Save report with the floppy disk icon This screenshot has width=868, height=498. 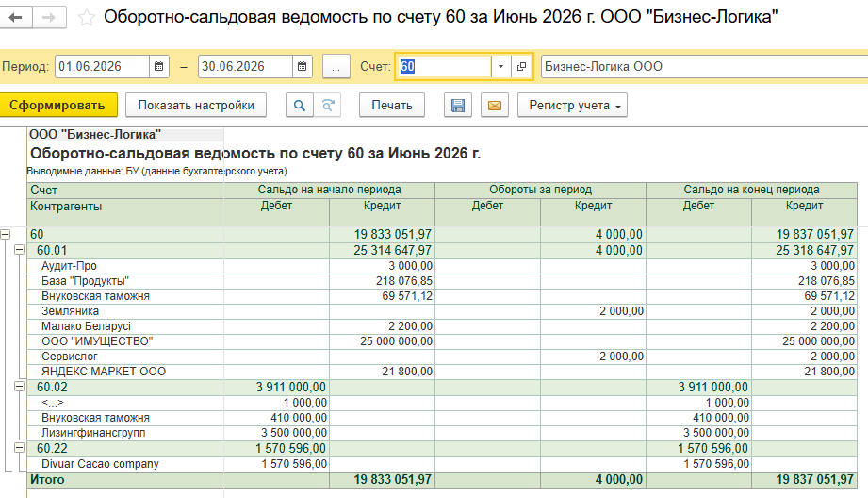pyautogui.click(x=458, y=106)
